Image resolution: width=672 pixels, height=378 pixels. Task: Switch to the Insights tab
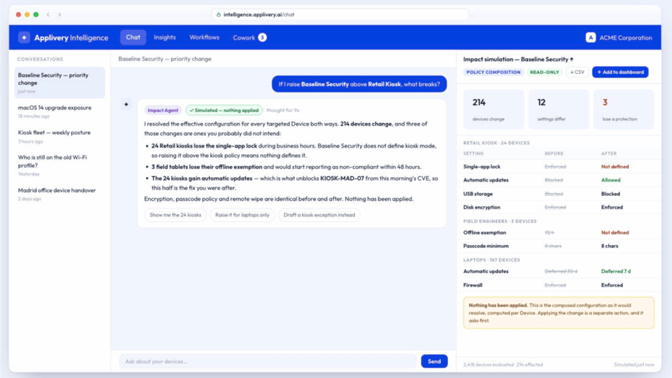[x=165, y=37]
